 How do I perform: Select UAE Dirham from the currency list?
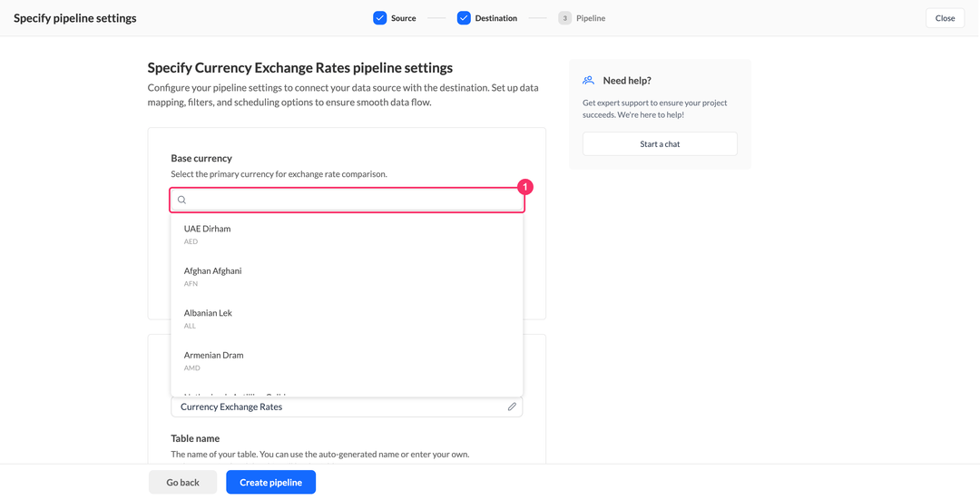click(x=347, y=235)
